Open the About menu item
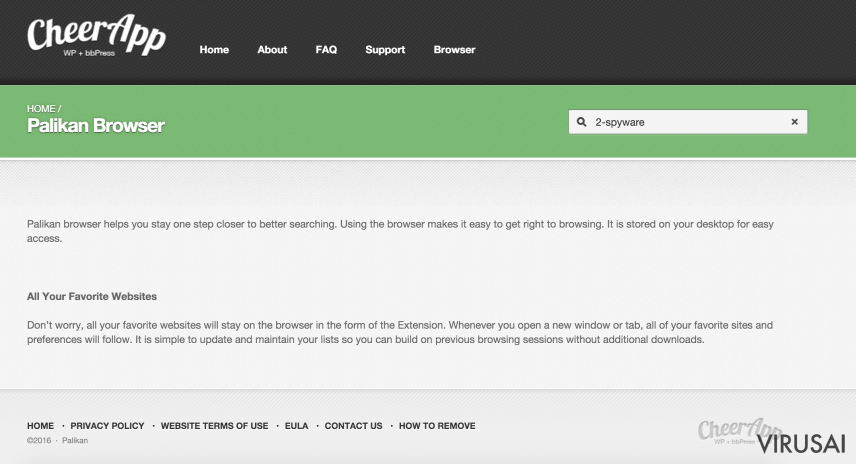Image resolution: width=856 pixels, height=464 pixels. click(x=272, y=50)
